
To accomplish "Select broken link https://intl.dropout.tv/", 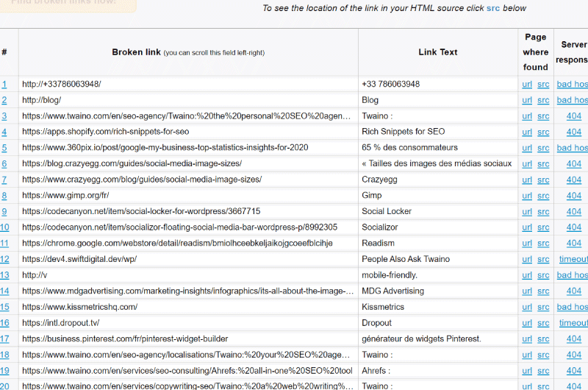I will (61, 323).
